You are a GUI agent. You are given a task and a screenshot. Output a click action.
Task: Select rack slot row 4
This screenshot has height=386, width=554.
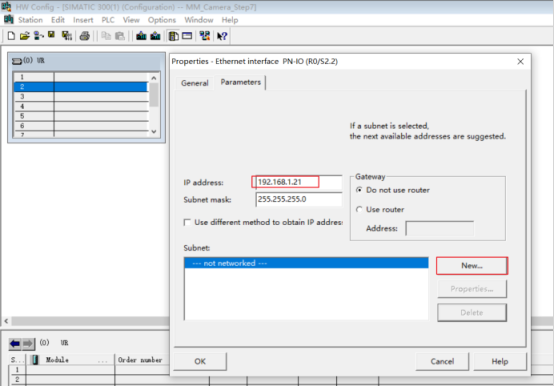[81, 106]
